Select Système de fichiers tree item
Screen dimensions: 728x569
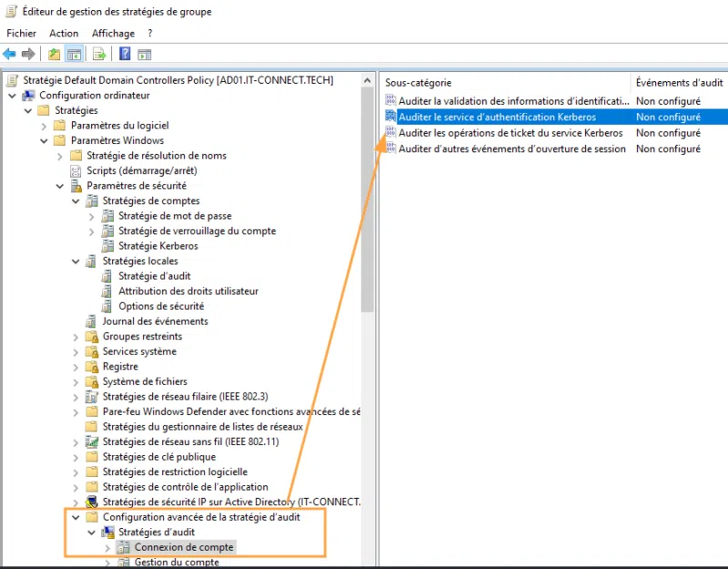point(145,381)
